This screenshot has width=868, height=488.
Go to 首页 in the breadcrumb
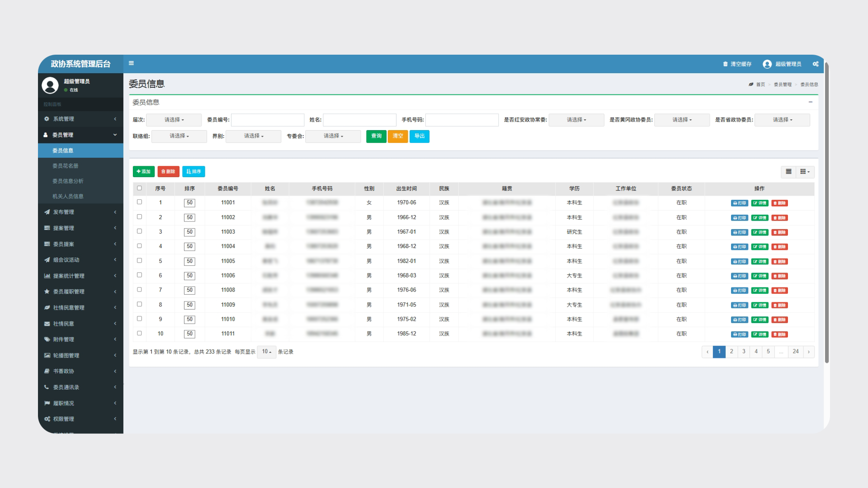(760, 84)
